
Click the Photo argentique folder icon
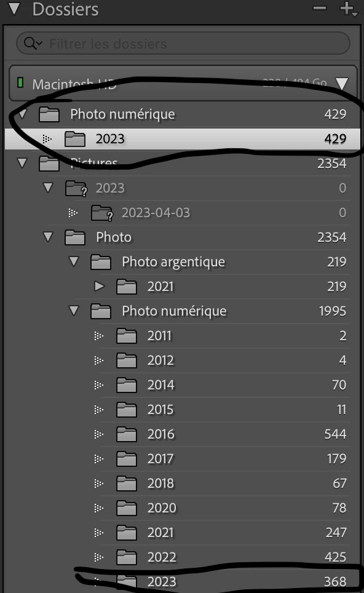[x=101, y=261]
